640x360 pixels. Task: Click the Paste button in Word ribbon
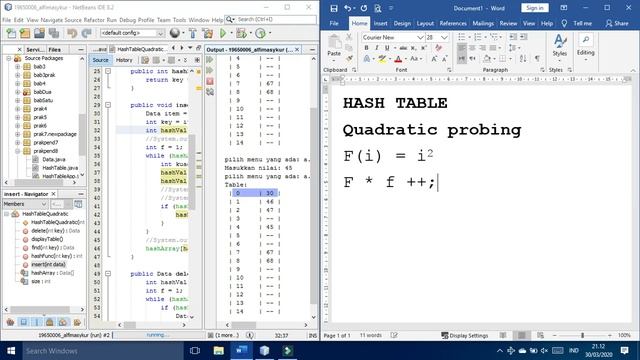(x=334, y=45)
